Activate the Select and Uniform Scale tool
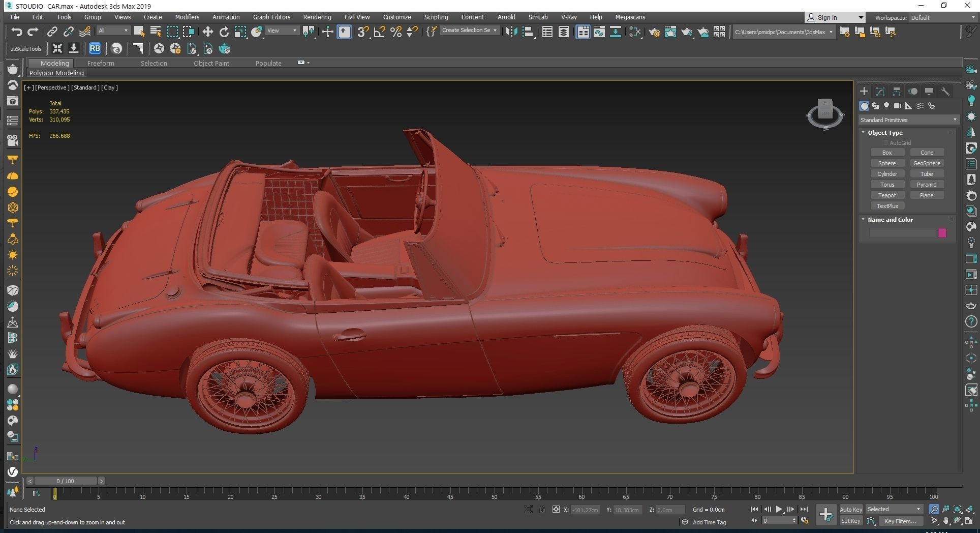 click(240, 32)
